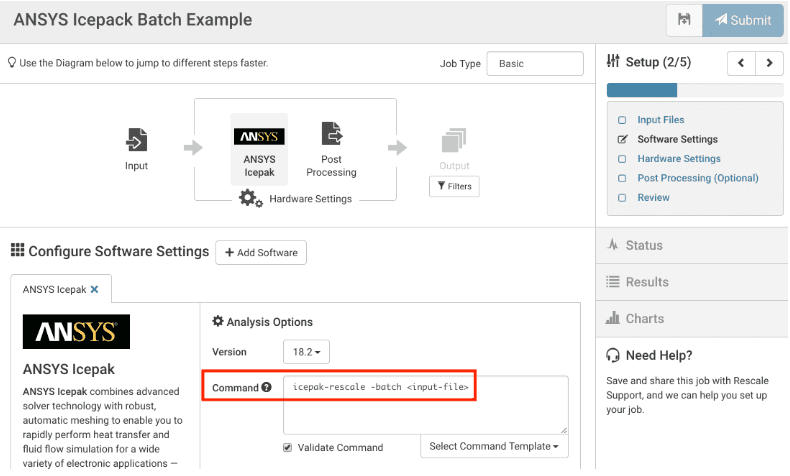Click the Results list icon
The height and width of the screenshot is (476, 790).
coord(613,282)
